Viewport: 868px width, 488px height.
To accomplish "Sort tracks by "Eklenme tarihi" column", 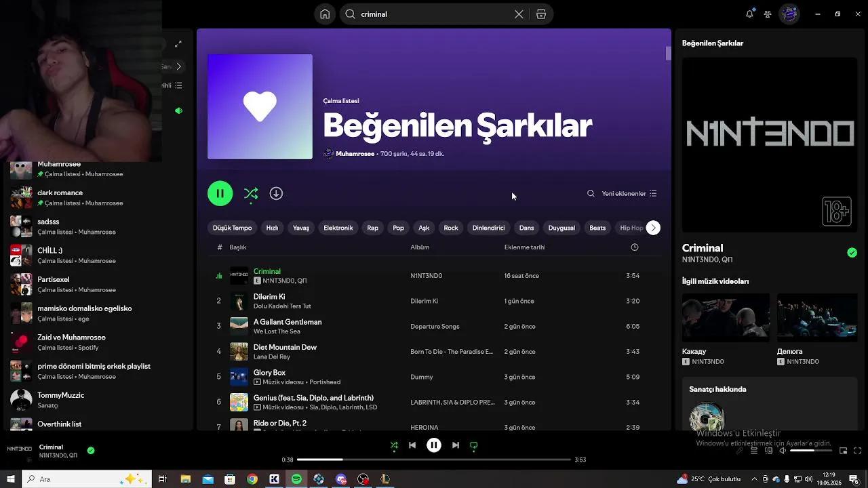I will click(525, 247).
